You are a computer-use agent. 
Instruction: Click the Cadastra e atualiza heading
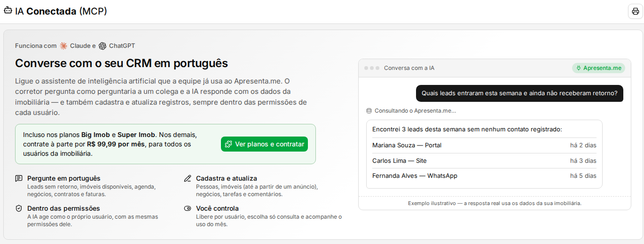point(227,178)
